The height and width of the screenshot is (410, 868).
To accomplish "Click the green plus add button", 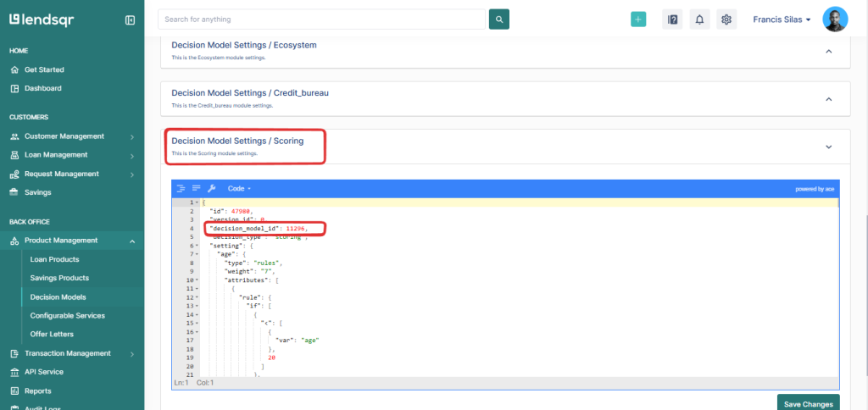I will point(638,19).
